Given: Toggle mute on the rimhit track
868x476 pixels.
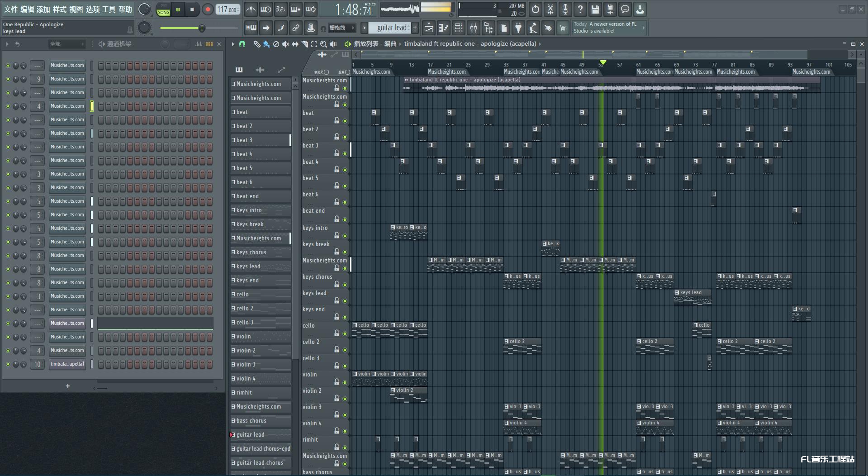Looking at the screenshot, I should (345, 447).
